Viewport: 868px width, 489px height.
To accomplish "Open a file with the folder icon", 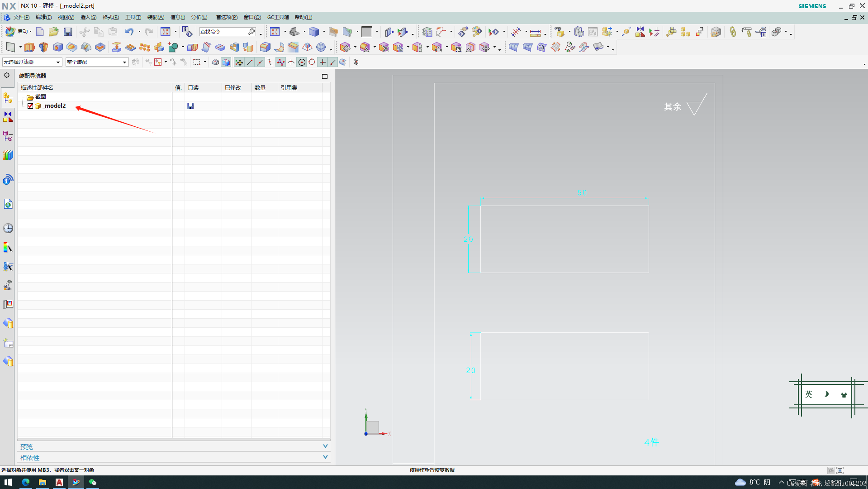I will click(54, 32).
